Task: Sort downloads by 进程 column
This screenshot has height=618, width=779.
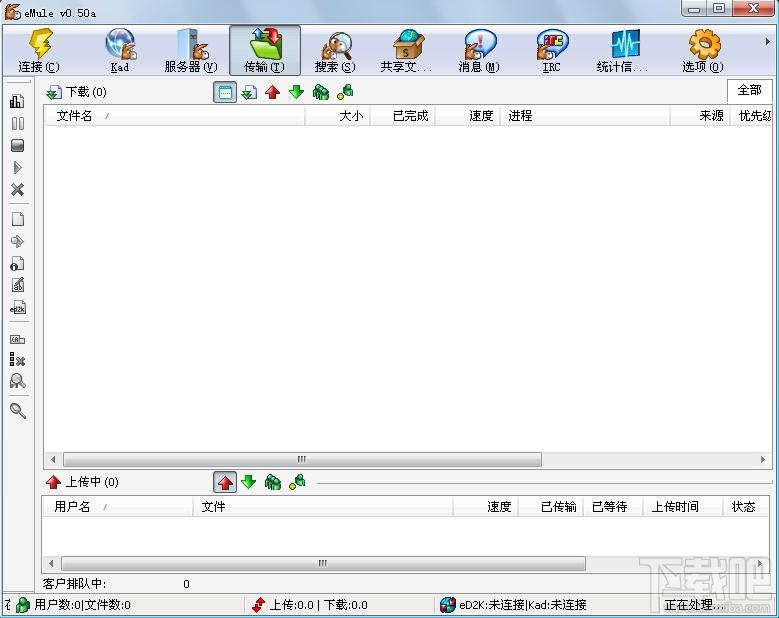Action: coord(585,116)
